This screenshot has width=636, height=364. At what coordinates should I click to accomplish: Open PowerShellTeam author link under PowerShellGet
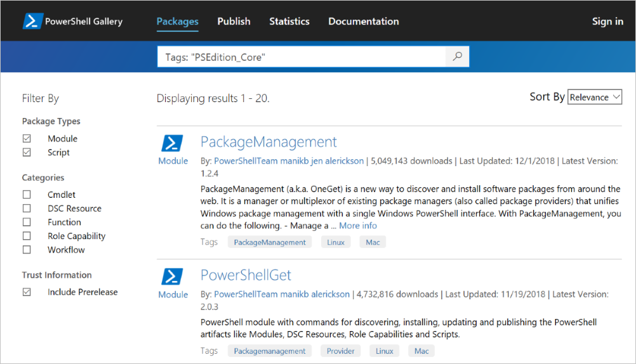(x=246, y=294)
